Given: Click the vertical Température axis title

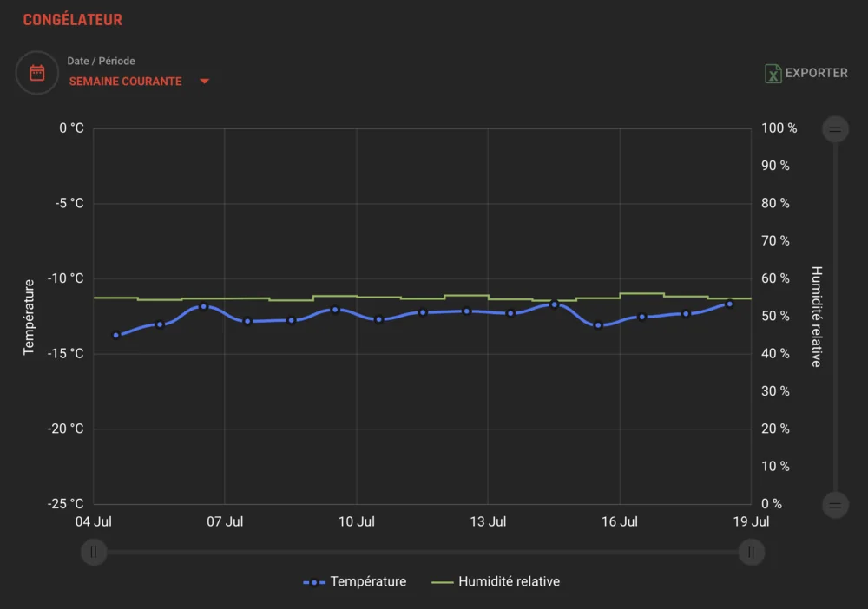Looking at the screenshot, I should point(29,317).
